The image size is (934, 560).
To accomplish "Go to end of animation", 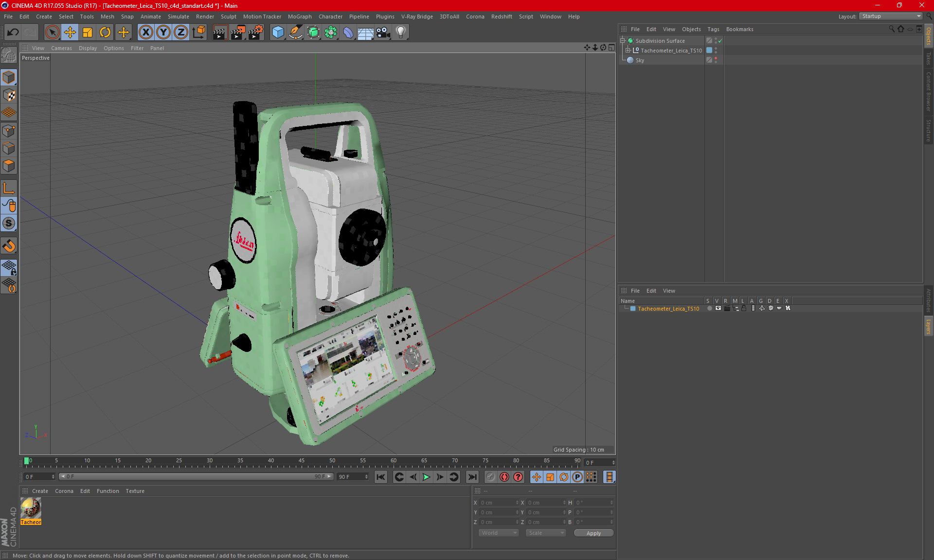I will click(472, 477).
